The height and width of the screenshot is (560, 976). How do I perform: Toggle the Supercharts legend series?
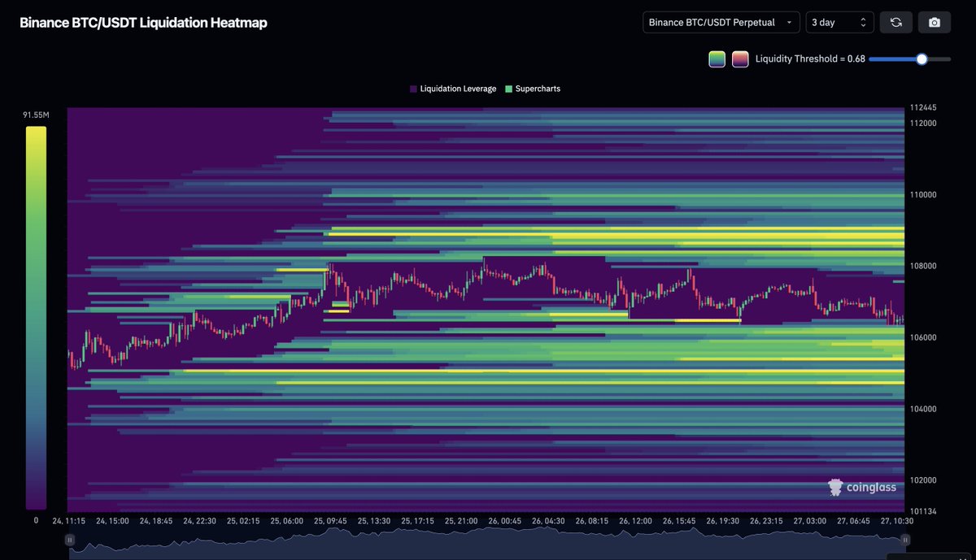click(533, 89)
